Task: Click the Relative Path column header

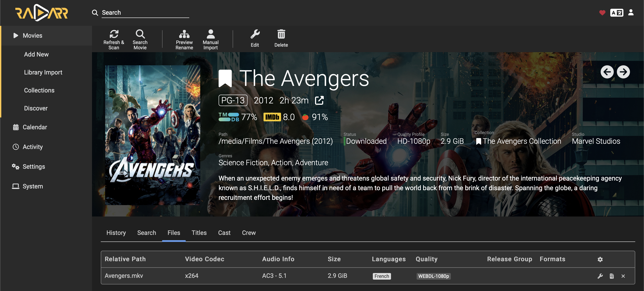Action: pos(125,259)
